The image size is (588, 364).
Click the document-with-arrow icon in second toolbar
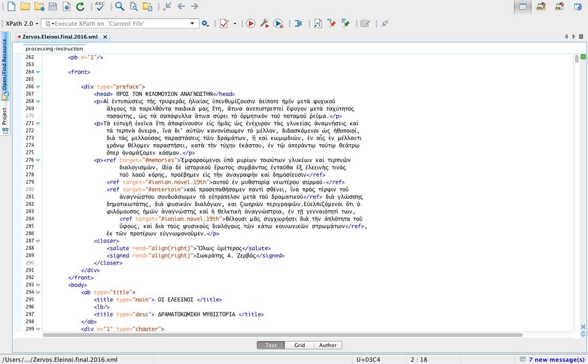point(318,24)
